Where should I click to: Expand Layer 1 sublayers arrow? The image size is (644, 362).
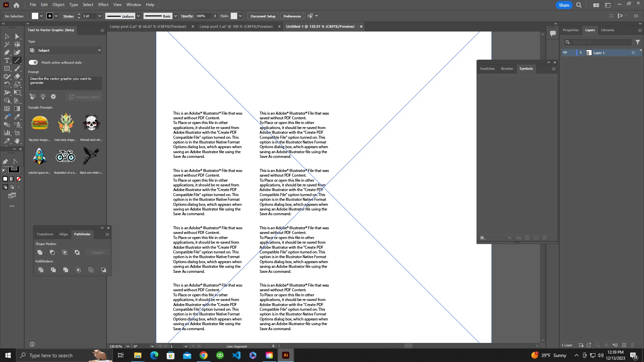[x=581, y=53]
